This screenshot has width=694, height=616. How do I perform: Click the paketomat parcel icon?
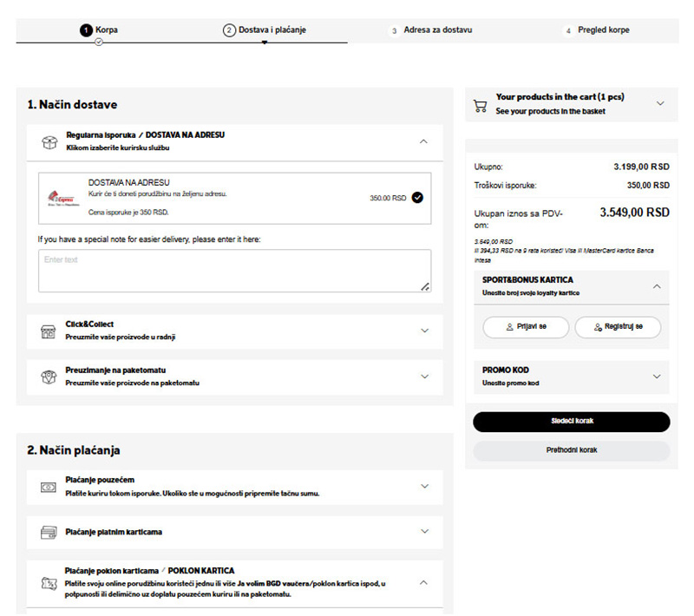point(49,377)
